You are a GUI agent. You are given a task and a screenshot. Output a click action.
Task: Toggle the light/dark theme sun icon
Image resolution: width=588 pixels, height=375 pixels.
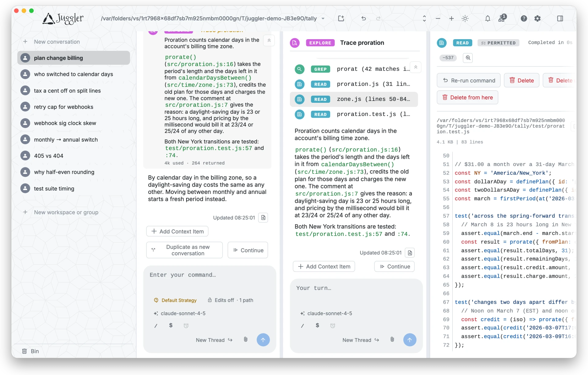(x=465, y=18)
